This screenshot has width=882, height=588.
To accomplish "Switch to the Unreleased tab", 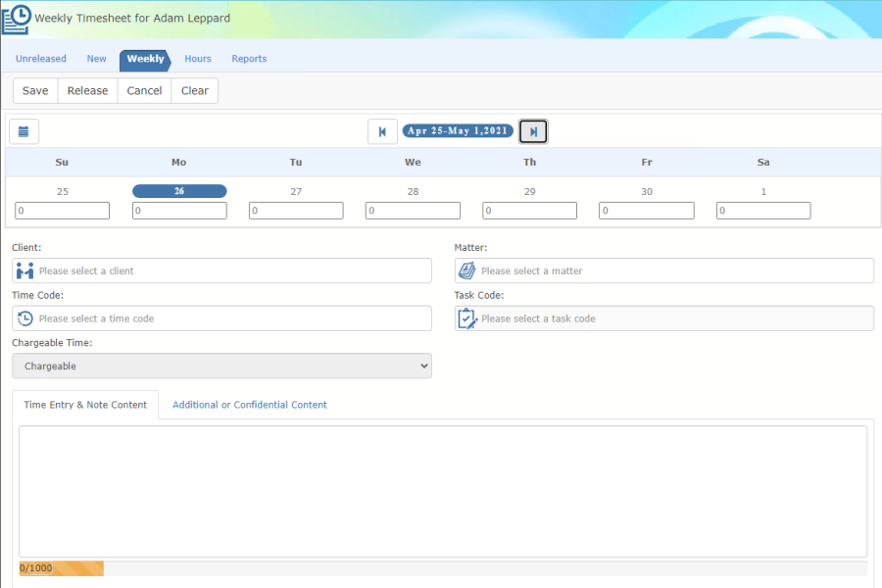I will pyautogui.click(x=41, y=59).
